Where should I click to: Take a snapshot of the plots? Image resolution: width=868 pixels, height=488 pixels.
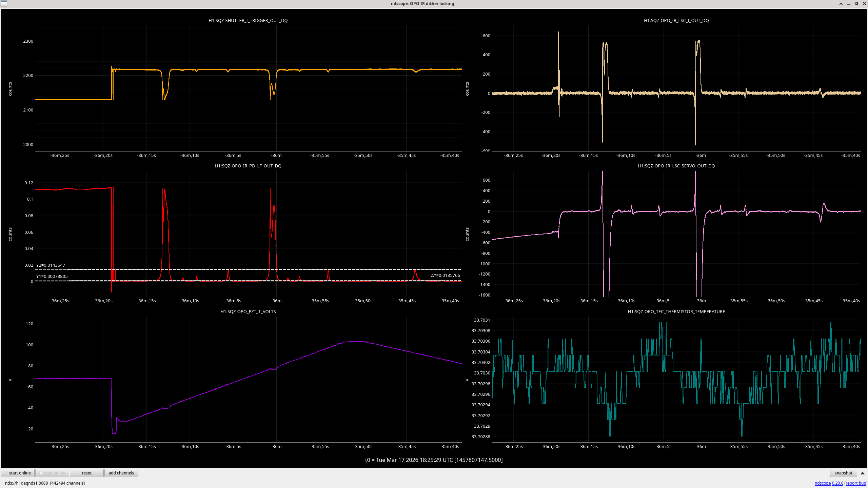pos(843,473)
